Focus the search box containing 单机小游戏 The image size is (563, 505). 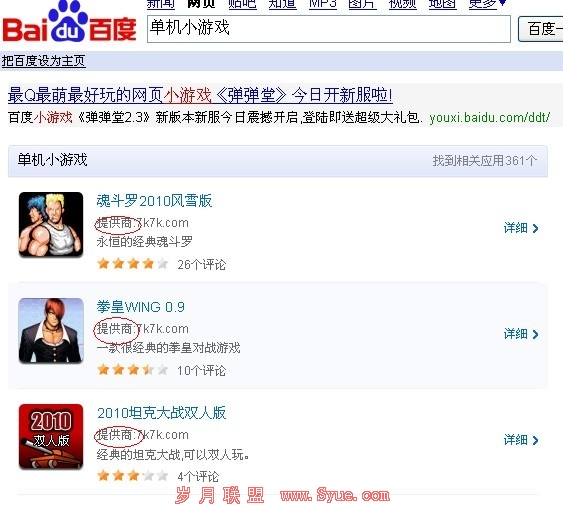(329, 29)
